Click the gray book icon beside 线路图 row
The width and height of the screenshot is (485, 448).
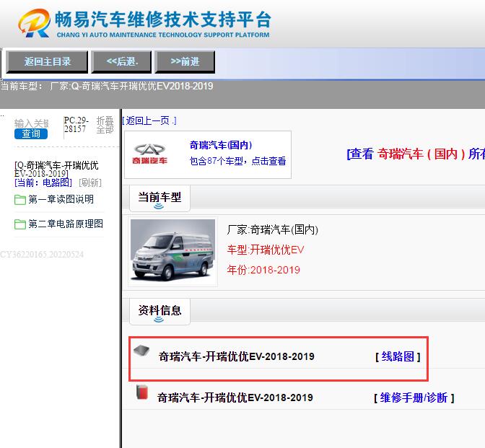tap(141, 351)
